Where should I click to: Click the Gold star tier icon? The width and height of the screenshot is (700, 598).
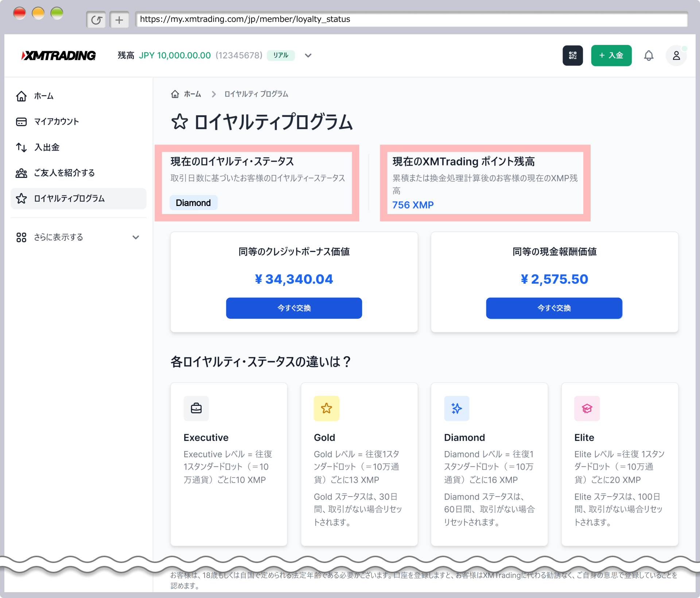[x=326, y=408]
